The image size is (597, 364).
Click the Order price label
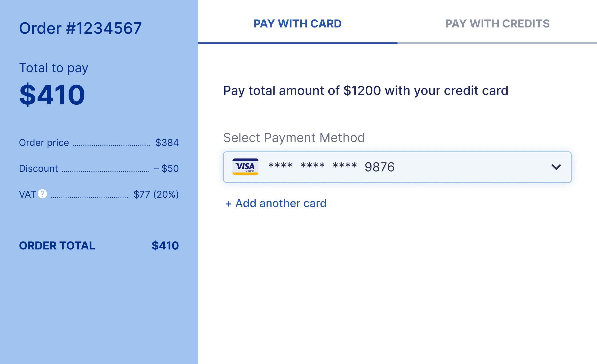44,143
